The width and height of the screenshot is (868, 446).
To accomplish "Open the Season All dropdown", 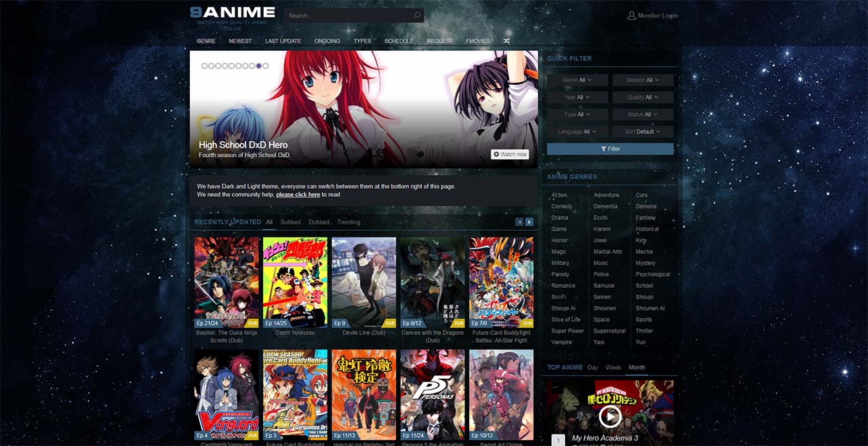I will pos(642,79).
